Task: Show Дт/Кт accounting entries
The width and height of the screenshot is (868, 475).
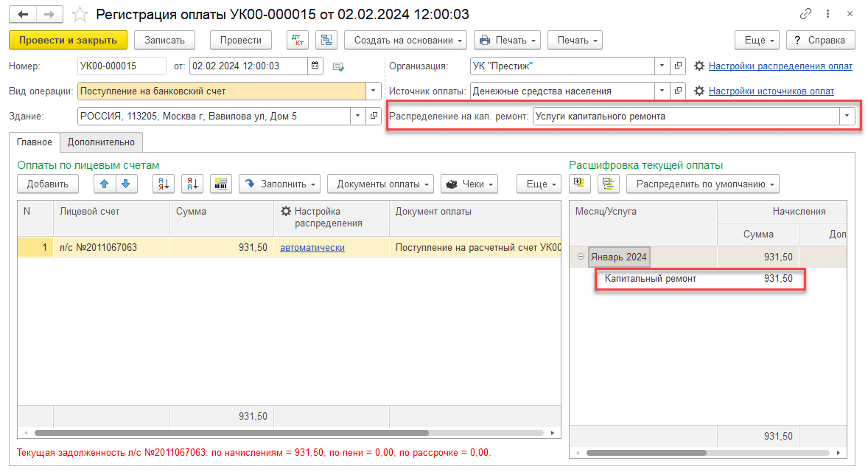Action: click(297, 40)
